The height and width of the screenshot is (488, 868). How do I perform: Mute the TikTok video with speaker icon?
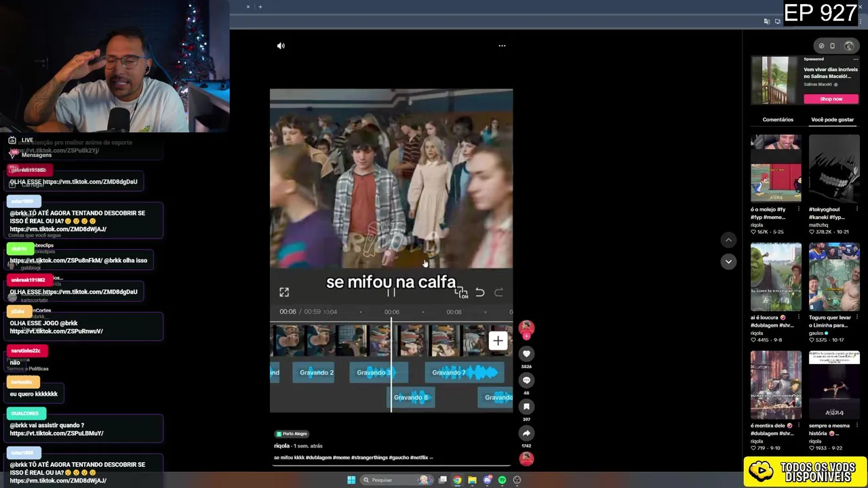pyautogui.click(x=281, y=46)
